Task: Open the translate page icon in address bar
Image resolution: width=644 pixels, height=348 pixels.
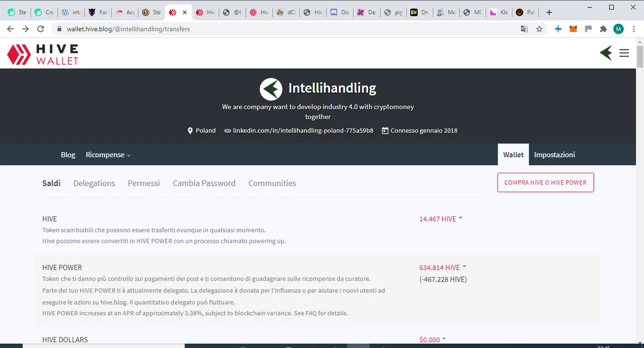Action: pyautogui.click(x=524, y=29)
